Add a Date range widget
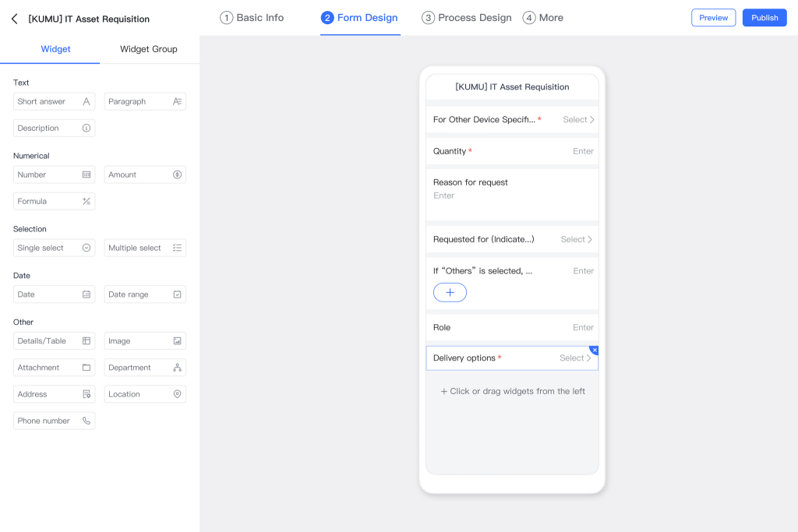Viewport: 798px width, 532px height. point(145,294)
